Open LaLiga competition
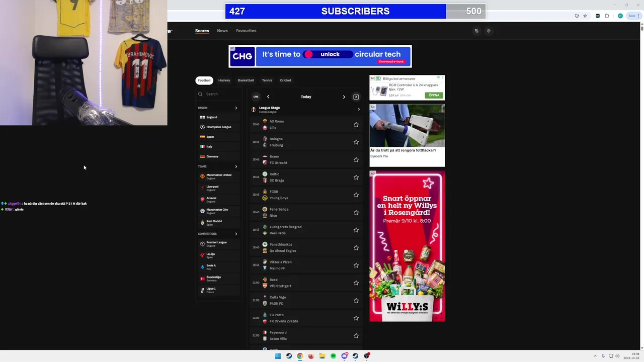Image resolution: width=644 pixels, height=362 pixels. click(218, 255)
